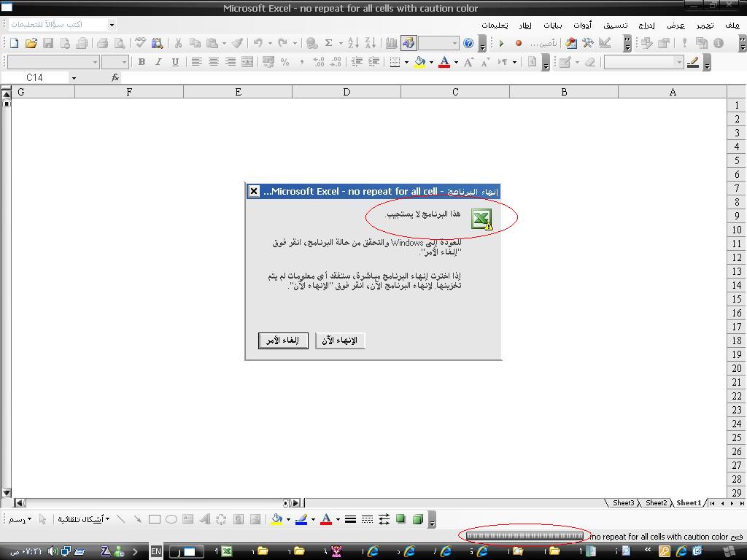Click the Format Painter brush icon

click(x=237, y=43)
